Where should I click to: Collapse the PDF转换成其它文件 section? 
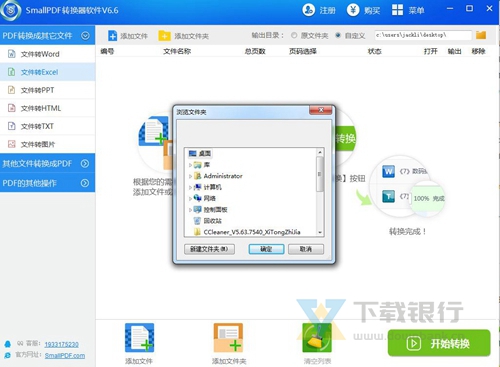[x=85, y=35]
